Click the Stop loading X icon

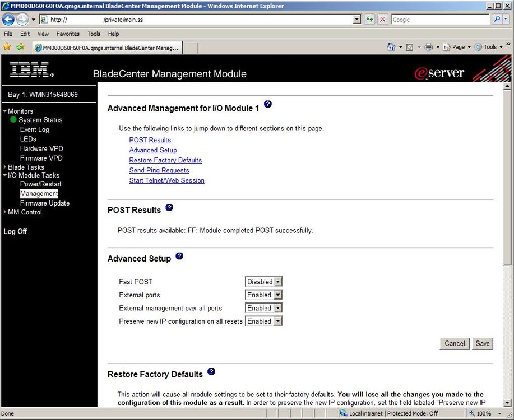pyautogui.click(x=382, y=20)
